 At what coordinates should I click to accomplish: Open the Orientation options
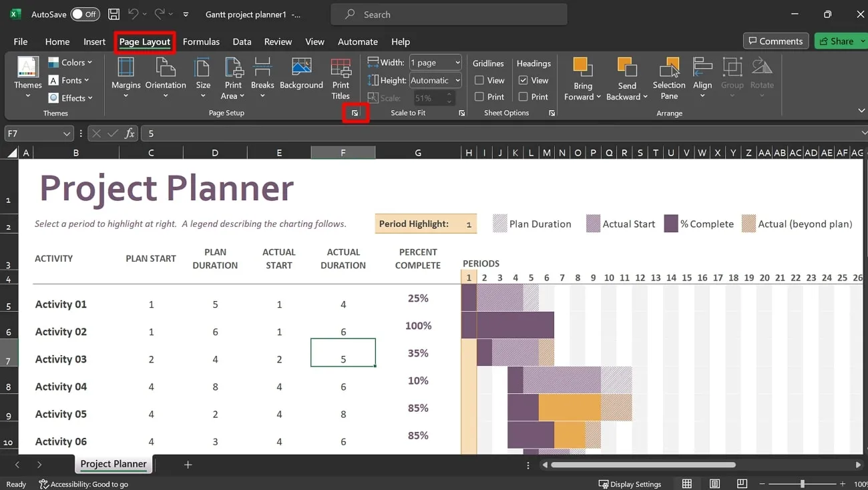(165, 77)
